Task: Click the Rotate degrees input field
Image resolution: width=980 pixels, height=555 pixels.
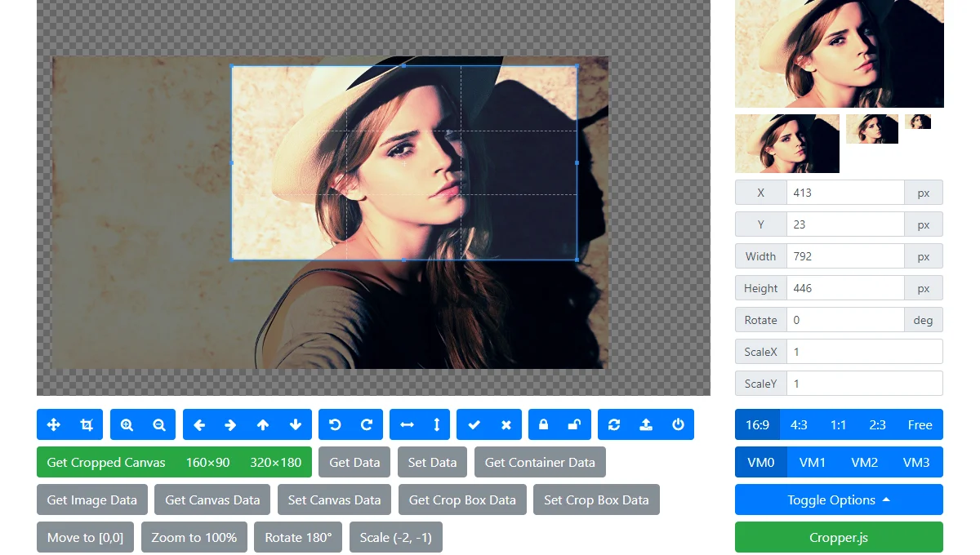Action: [845, 320]
